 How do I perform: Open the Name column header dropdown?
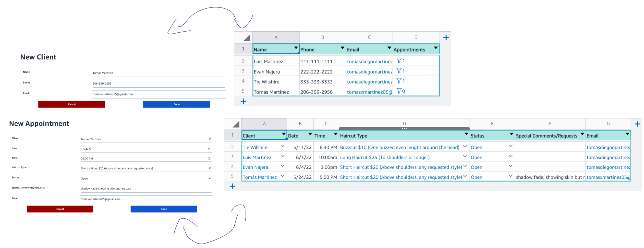pos(296,48)
